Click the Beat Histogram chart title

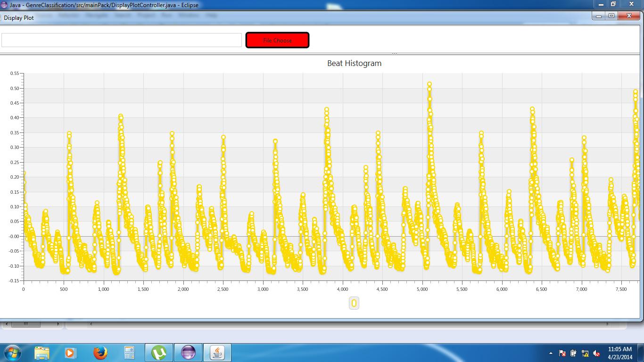point(355,63)
